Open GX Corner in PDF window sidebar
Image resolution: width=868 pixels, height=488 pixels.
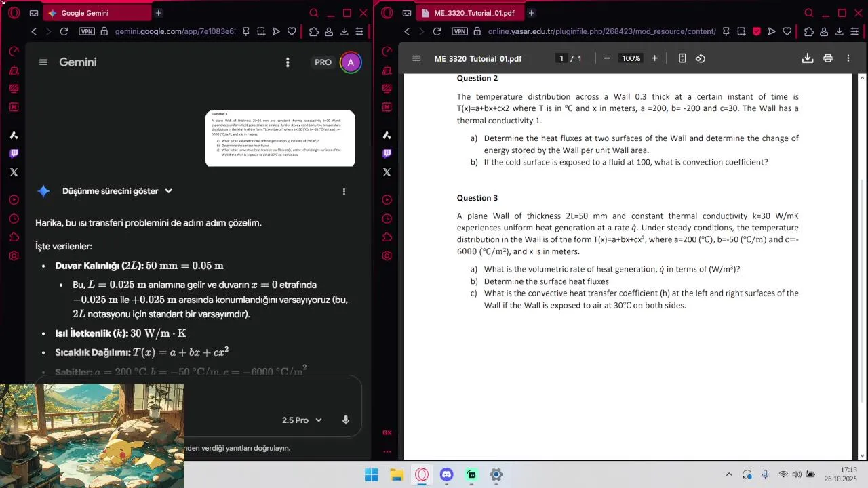click(x=387, y=432)
